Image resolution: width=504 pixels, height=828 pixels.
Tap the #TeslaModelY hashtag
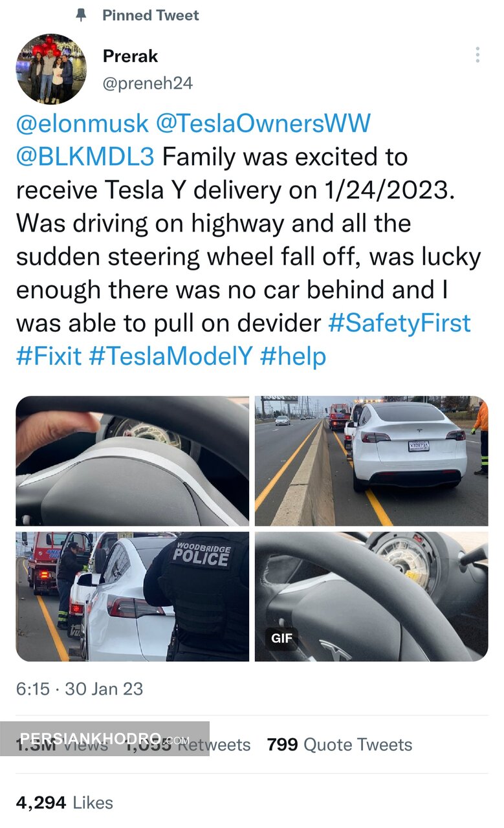[170, 356]
